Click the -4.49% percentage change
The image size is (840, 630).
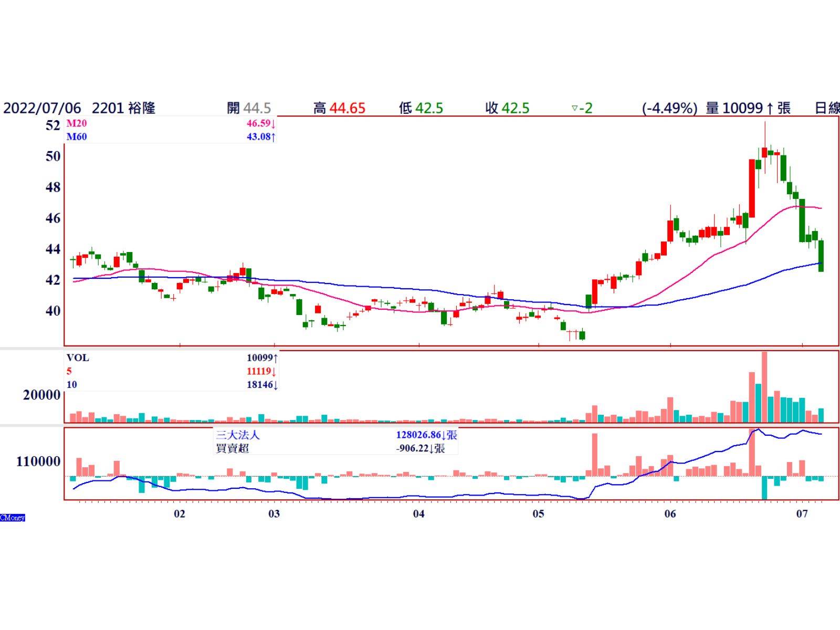click(x=669, y=108)
